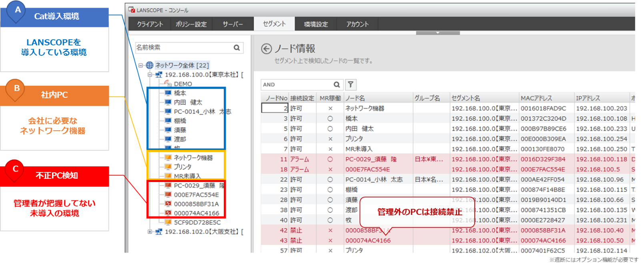Go to the アカウント tab
644x267 pixels.
(x=357, y=24)
